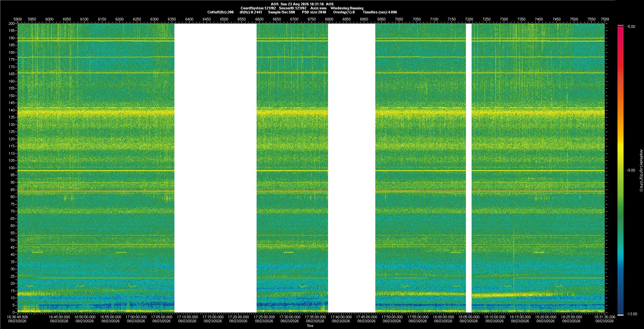Click the Sample/Sec:500 parameter text
Image resolution: width=644 pixels, height=329 pixels.
[x=281, y=12]
